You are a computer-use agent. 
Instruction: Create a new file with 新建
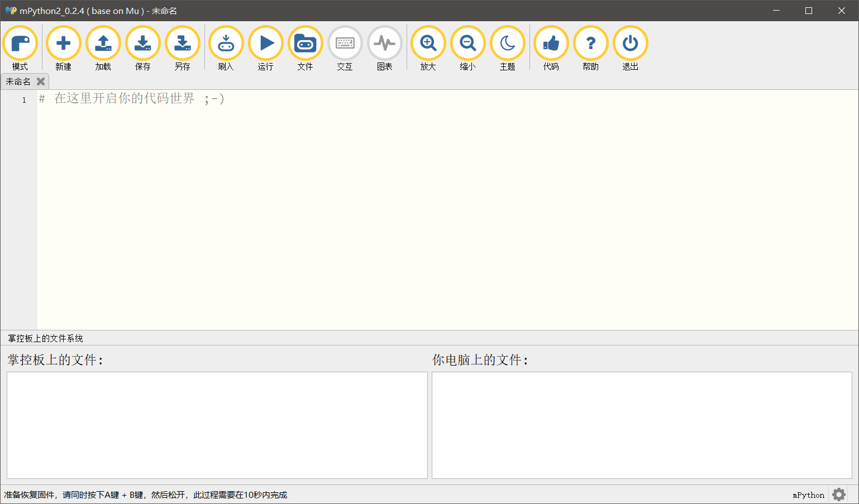pos(63,49)
